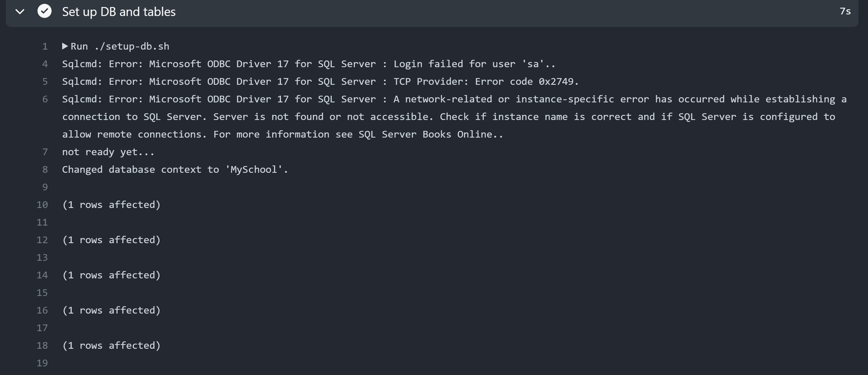This screenshot has height=375, width=868.
Task: Click line number 12 in the gutter
Action: (42, 240)
